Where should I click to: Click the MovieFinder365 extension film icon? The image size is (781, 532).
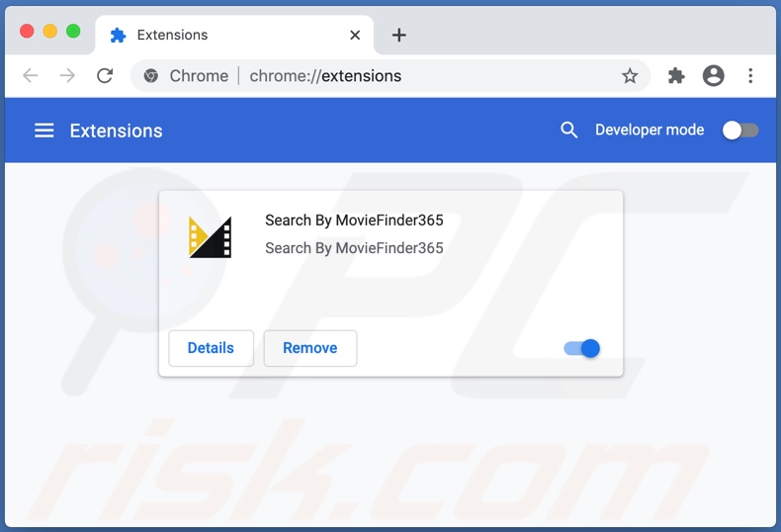[210, 237]
